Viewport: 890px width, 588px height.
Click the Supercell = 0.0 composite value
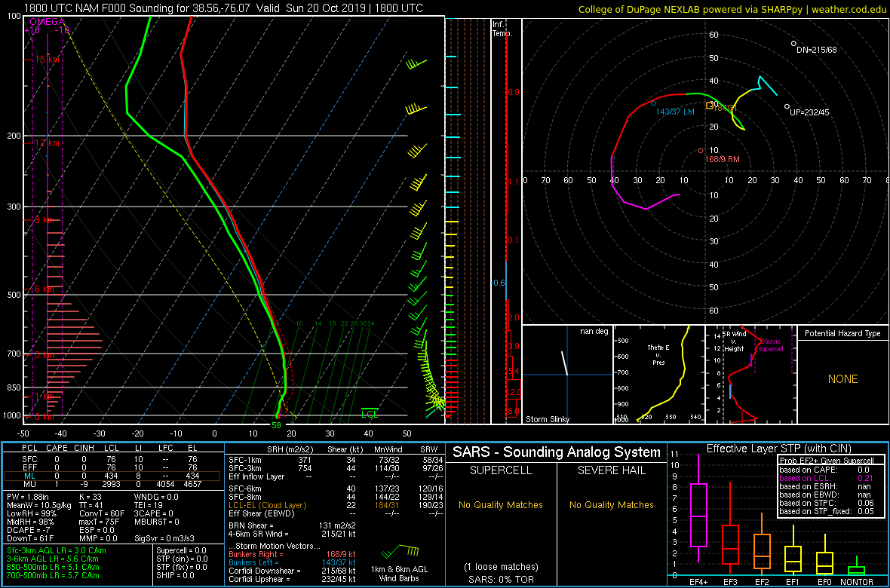182,550
